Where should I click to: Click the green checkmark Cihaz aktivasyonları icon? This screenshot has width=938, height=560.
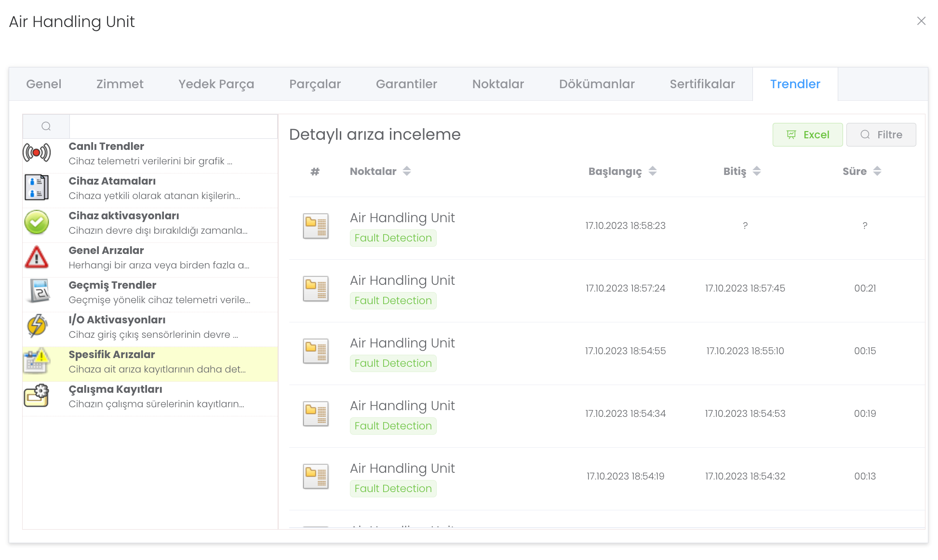click(37, 222)
